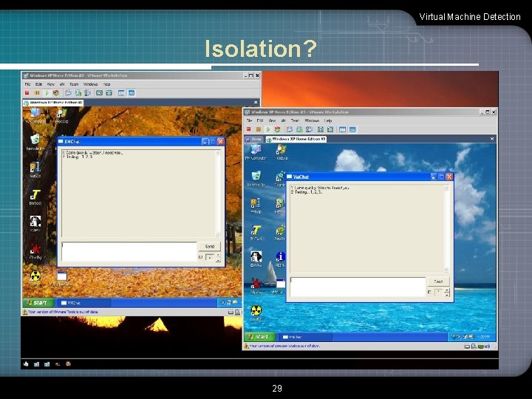The width and height of the screenshot is (532, 399).
Task: Click the first icon on the host taskbar
Action: (26, 364)
